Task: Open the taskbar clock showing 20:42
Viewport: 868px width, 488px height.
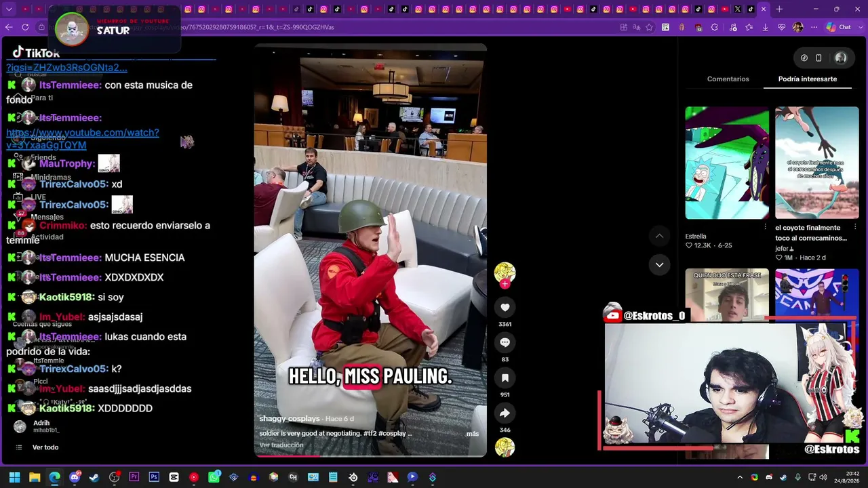Action: 847,477
